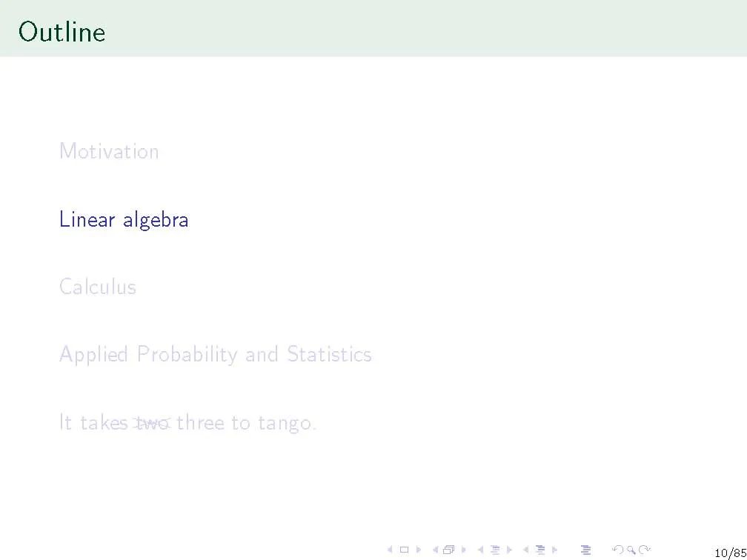Click the previous slide arrow in navigation bar
The width and height of the screenshot is (747, 560).
(391, 550)
